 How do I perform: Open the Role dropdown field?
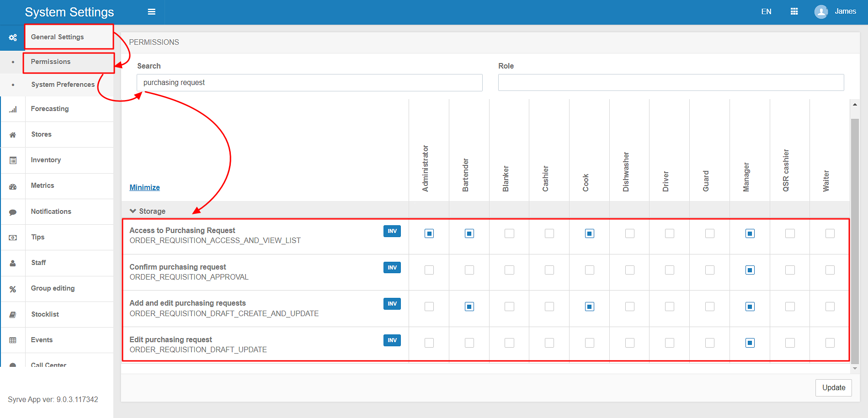(671, 83)
